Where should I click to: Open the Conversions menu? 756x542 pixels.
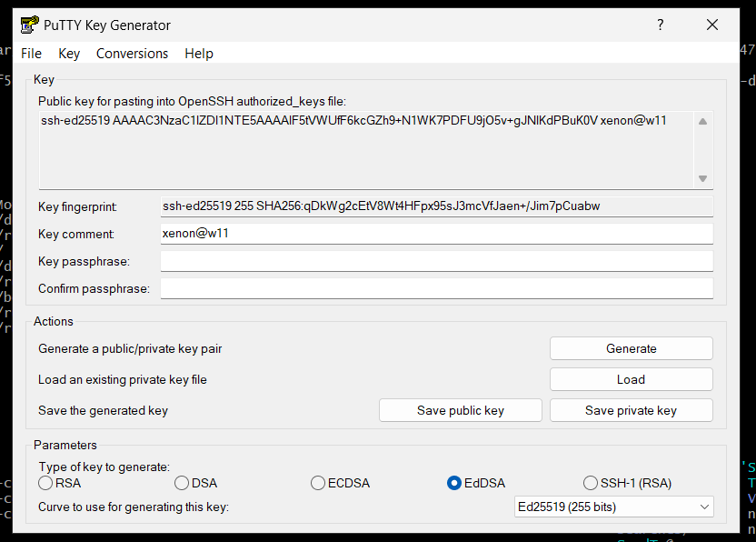(132, 54)
